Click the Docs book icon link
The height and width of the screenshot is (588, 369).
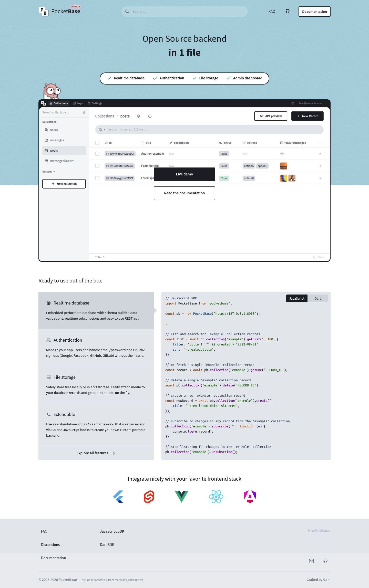318,257
